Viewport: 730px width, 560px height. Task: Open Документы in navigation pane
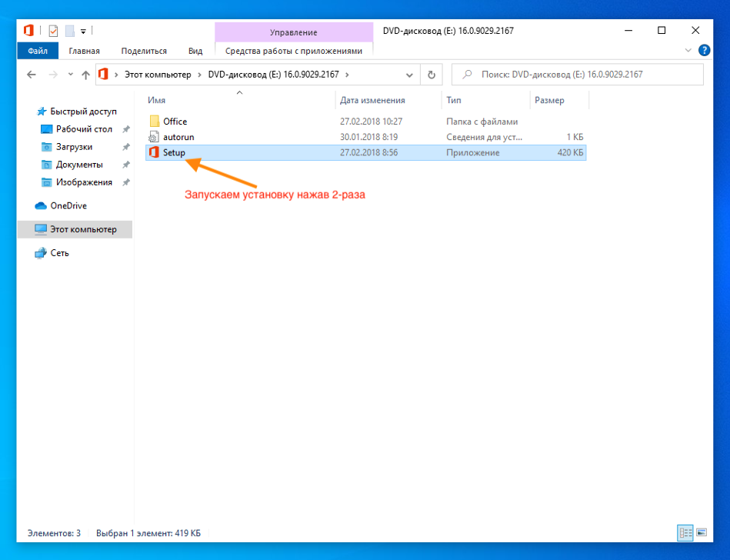tap(79, 165)
